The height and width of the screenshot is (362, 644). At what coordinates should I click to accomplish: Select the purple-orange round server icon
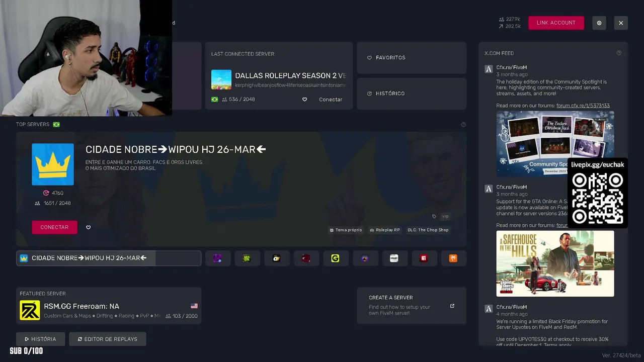(x=365, y=258)
